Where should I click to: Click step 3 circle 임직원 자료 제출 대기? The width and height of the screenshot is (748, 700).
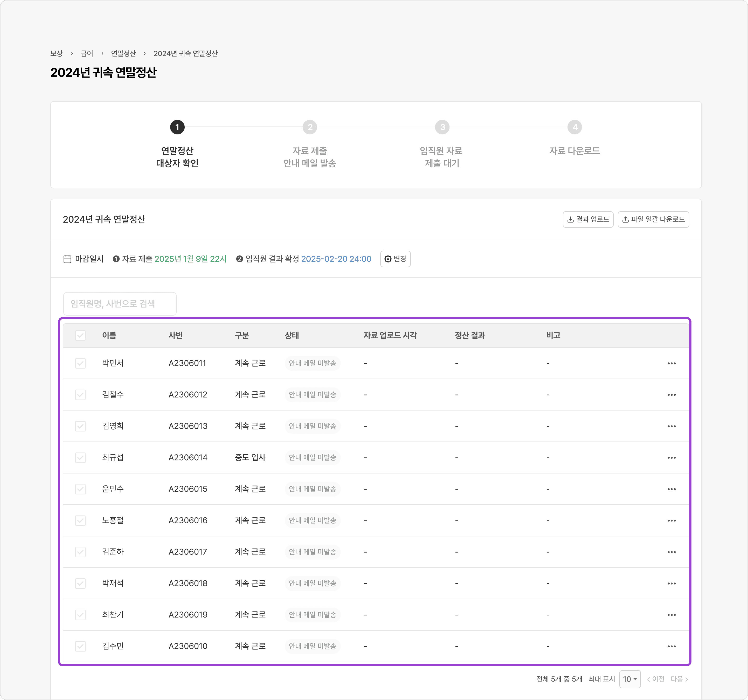pos(442,127)
